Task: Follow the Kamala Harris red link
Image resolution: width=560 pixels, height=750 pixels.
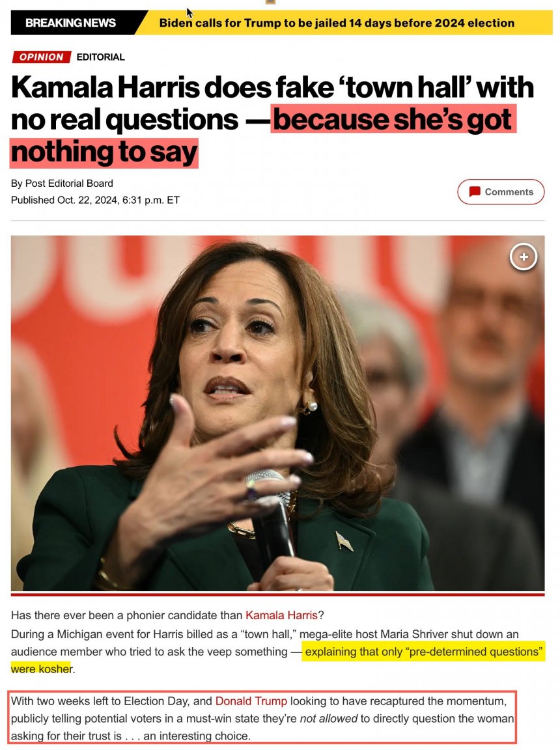Action: pos(281,615)
